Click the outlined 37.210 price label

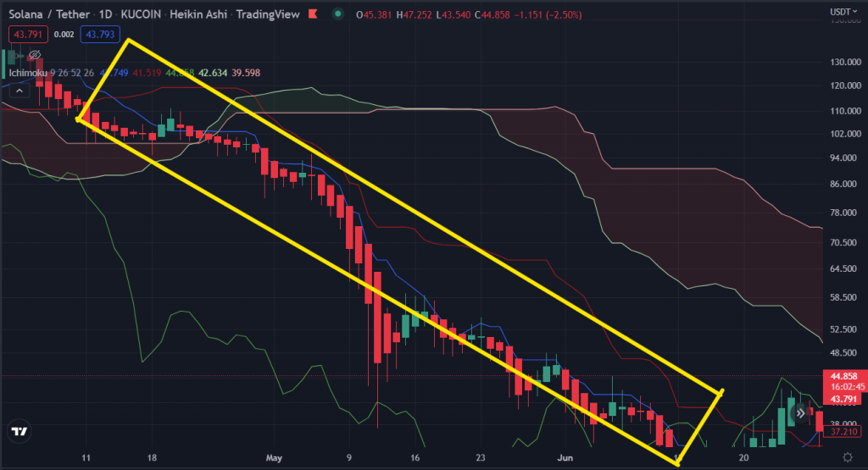tap(843, 432)
